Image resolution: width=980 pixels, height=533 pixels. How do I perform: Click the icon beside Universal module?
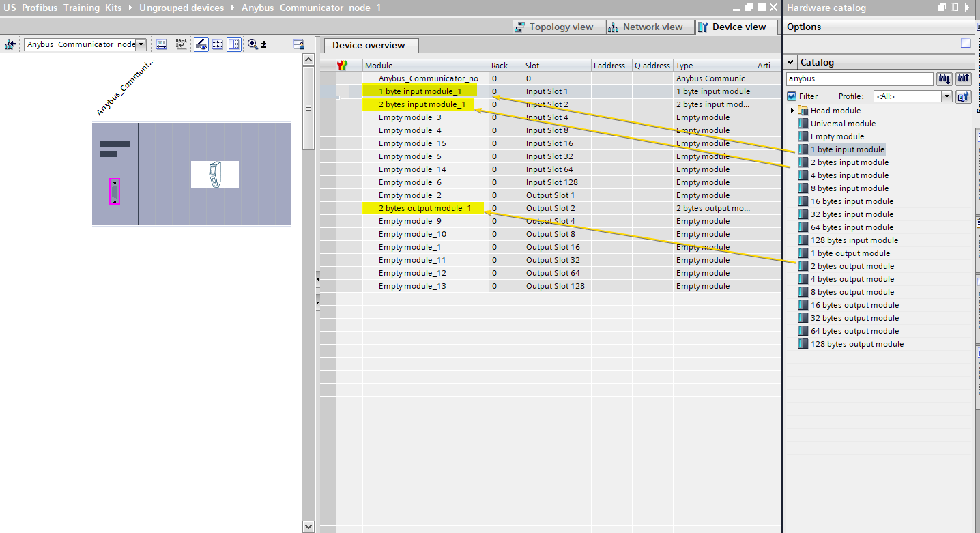pyautogui.click(x=803, y=124)
